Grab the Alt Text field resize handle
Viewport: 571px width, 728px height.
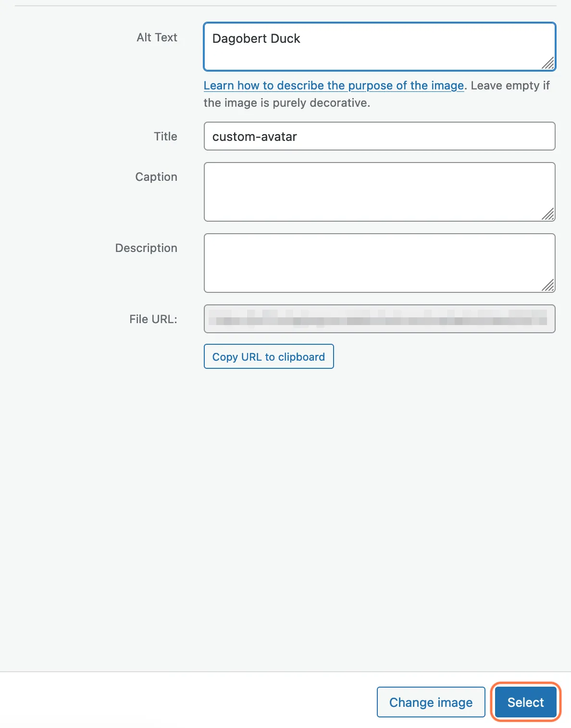tap(548, 63)
